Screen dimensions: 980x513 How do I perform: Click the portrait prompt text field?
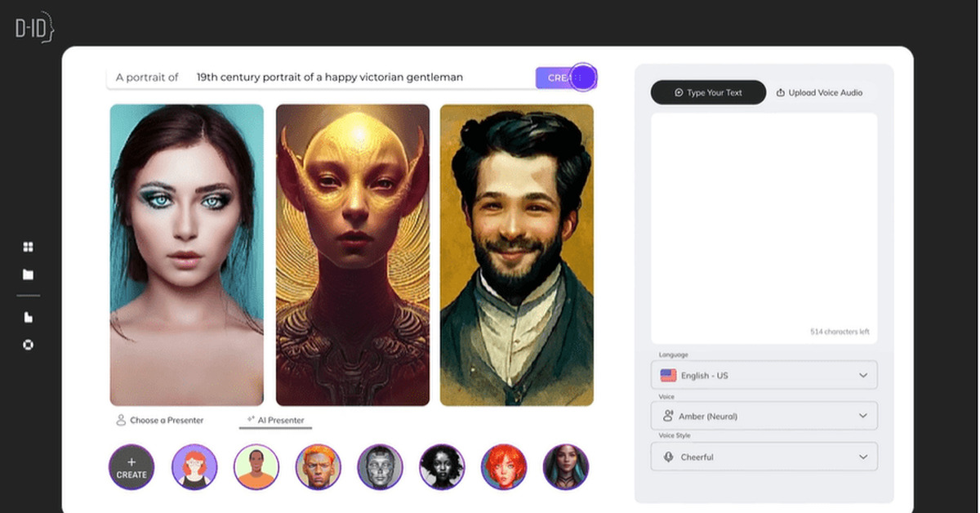[x=359, y=78]
